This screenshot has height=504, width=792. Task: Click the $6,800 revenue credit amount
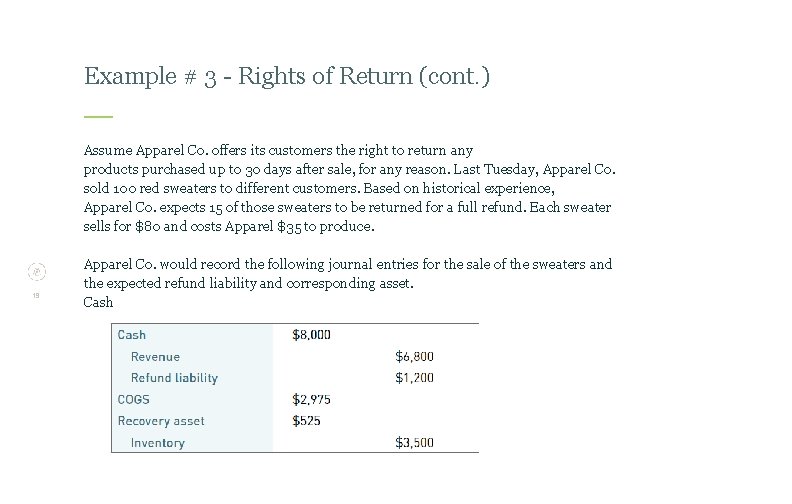click(x=414, y=357)
